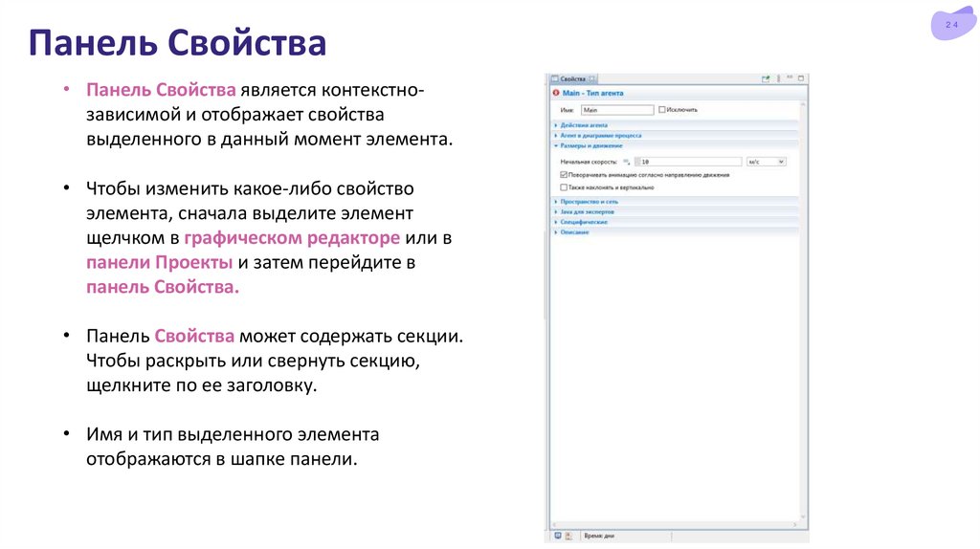Click the static/dynamic switch icon near Начальная скорость
This screenshot has height=549, width=980.
tap(626, 162)
